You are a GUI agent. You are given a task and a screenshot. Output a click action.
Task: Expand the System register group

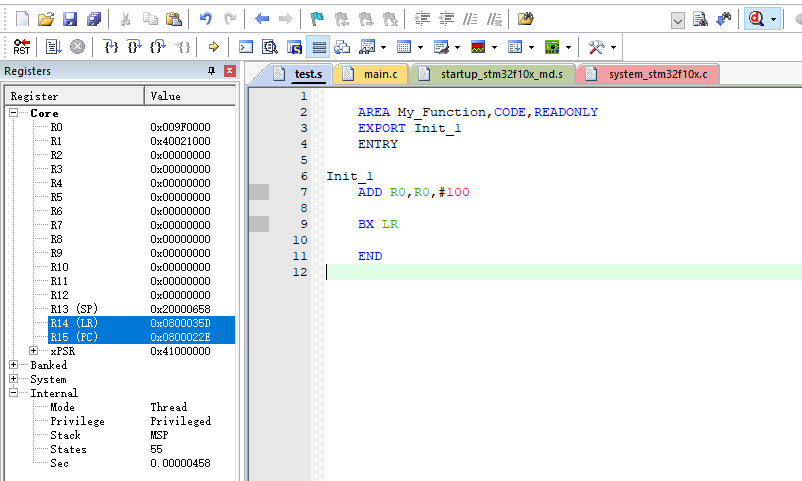14,379
